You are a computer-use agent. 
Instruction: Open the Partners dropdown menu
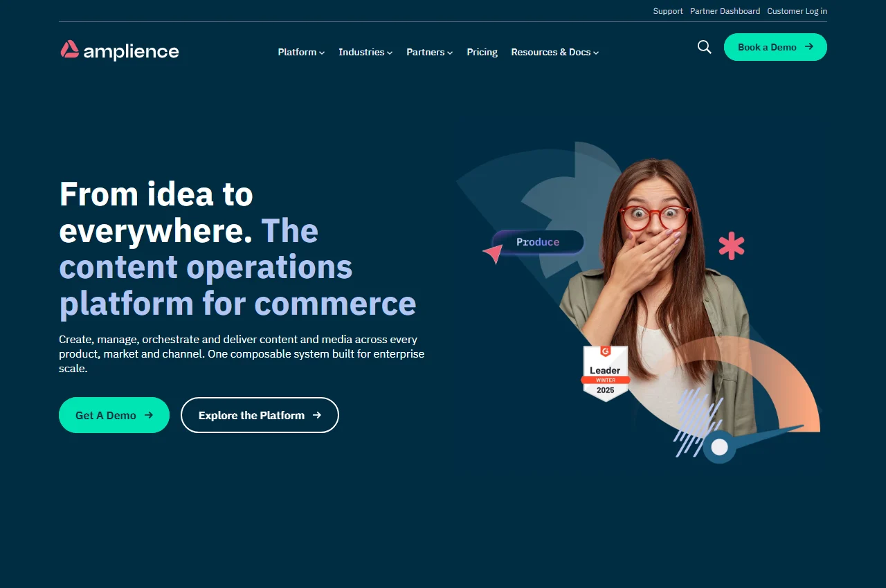pyautogui.click(x=430, y=52)
